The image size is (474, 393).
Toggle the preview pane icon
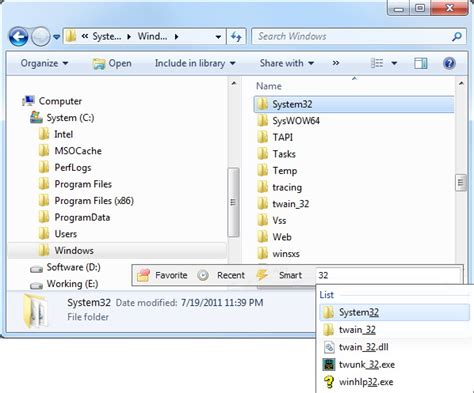[x=421, y=63]
